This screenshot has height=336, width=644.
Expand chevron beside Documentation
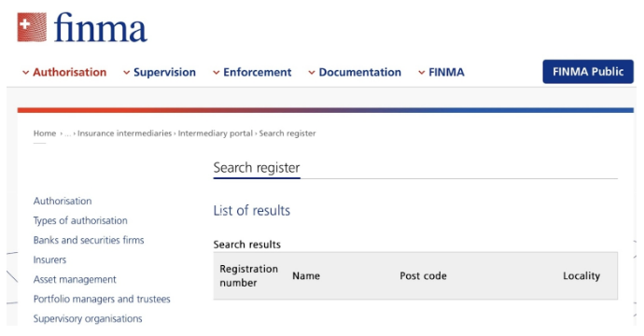click(312, 73)
